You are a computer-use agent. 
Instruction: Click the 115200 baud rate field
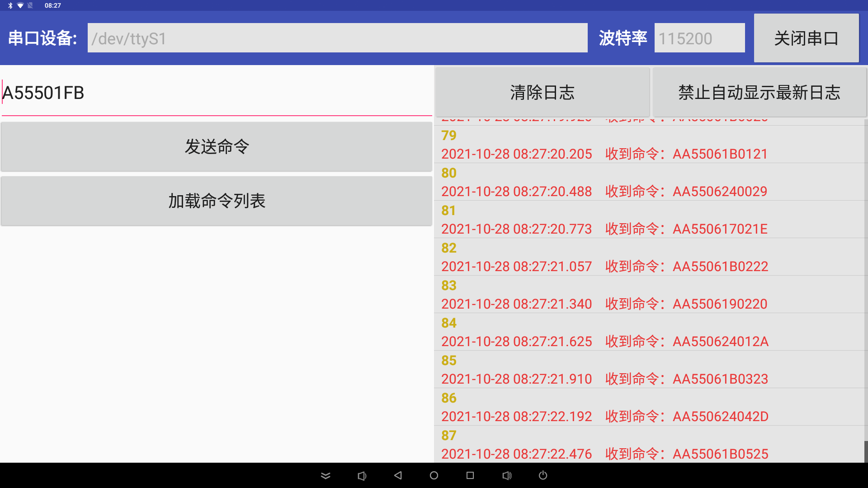pyautogui.click(x=699, y=38)
